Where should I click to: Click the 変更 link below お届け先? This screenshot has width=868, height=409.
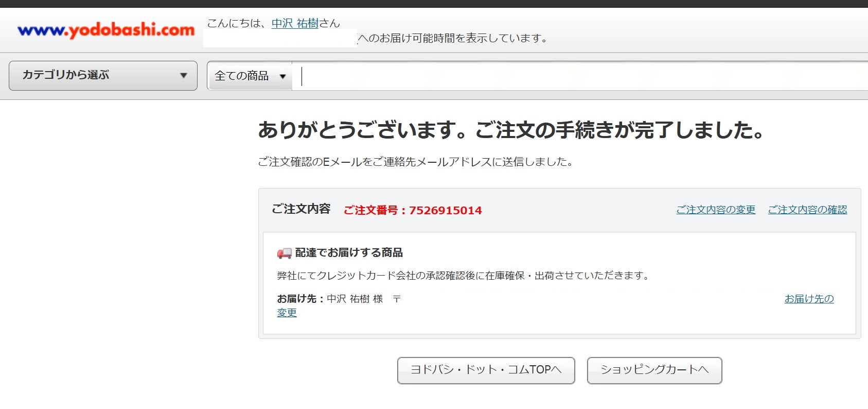[x=287, y=313]
